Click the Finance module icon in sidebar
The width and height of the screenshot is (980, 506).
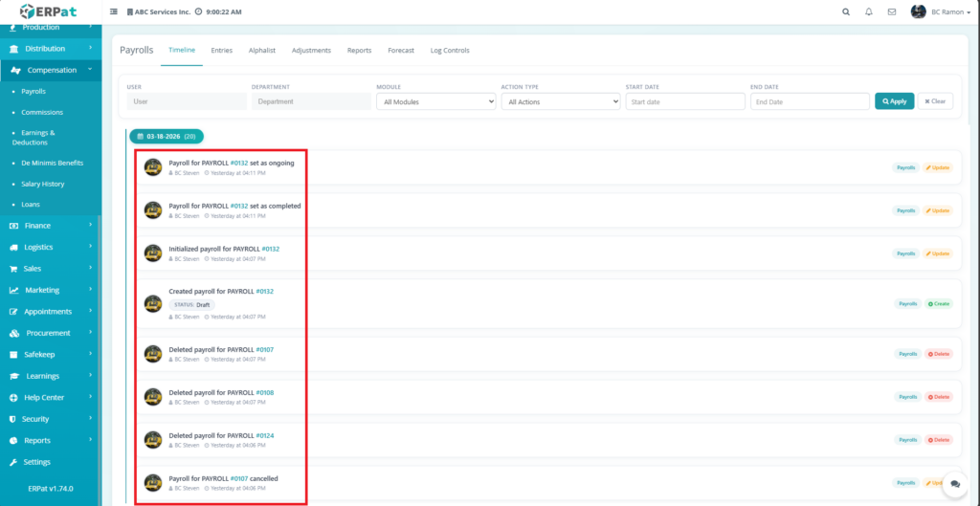click(13, 226)
